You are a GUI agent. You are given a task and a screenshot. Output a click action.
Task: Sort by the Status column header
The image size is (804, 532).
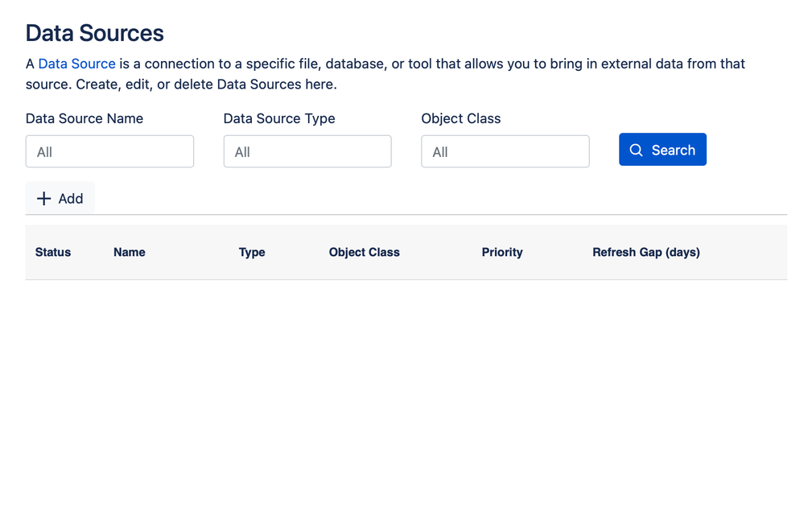(53, 252)
